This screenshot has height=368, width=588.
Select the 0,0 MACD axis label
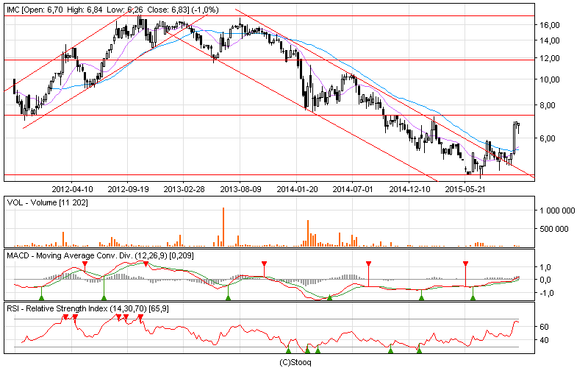(x=545, y=280)
